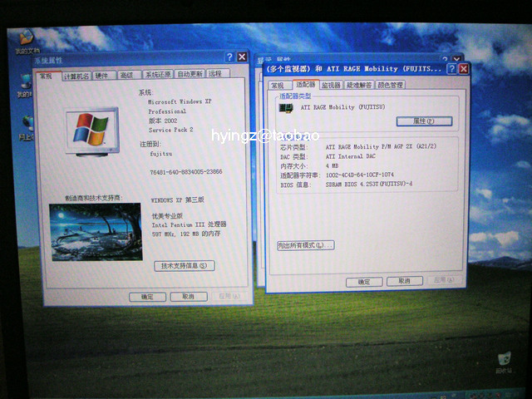Click the 列出所有模式 button
Image resolution: width=532 pixels, height=399 pixels.
305,245
